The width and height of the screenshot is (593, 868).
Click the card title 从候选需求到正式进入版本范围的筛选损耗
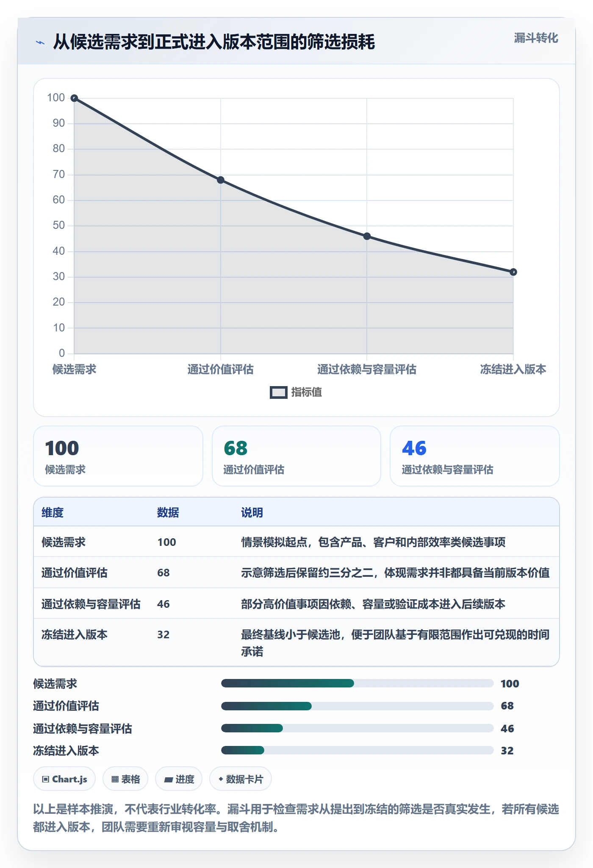pyautogui.click(x=214, y=42)
